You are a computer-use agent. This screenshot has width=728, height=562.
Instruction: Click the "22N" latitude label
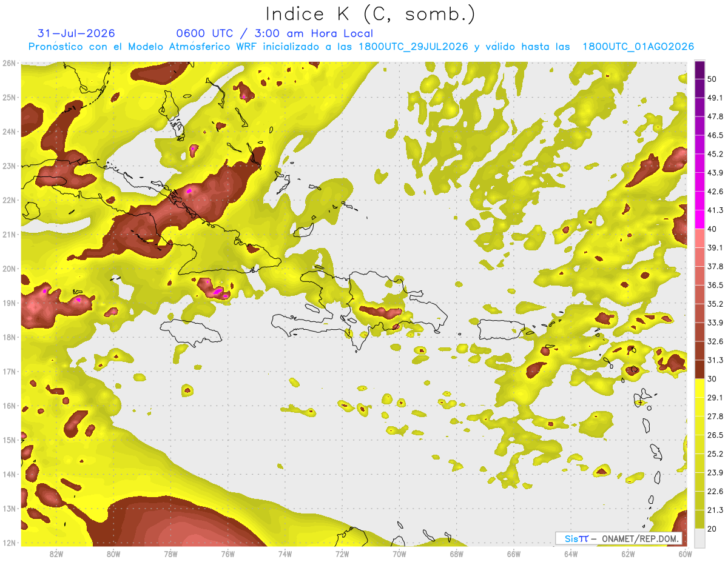[x=8, y=200]
